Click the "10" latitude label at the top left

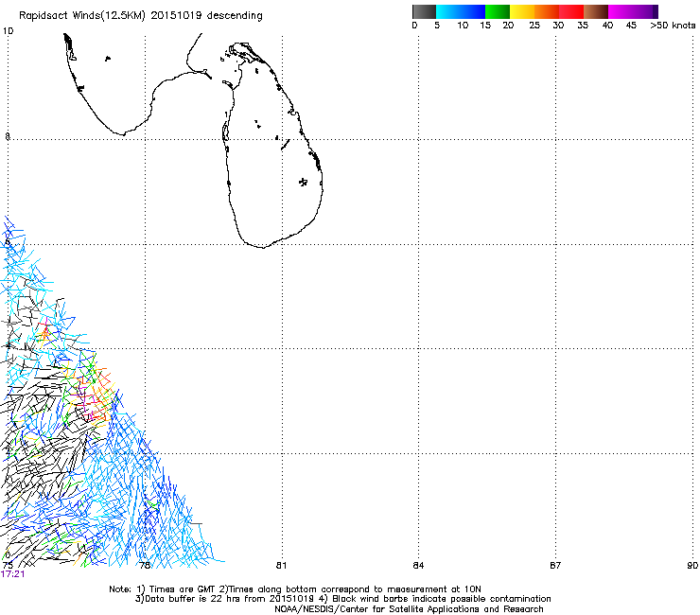click(8, 31)
